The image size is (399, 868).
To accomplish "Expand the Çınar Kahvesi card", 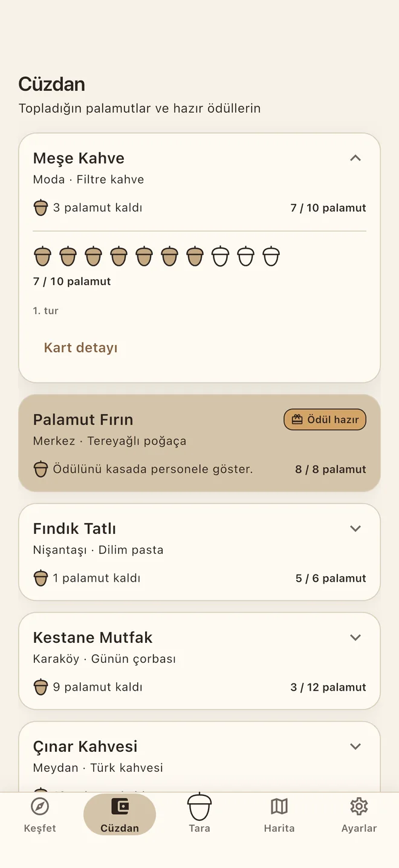I will point(355,746).
